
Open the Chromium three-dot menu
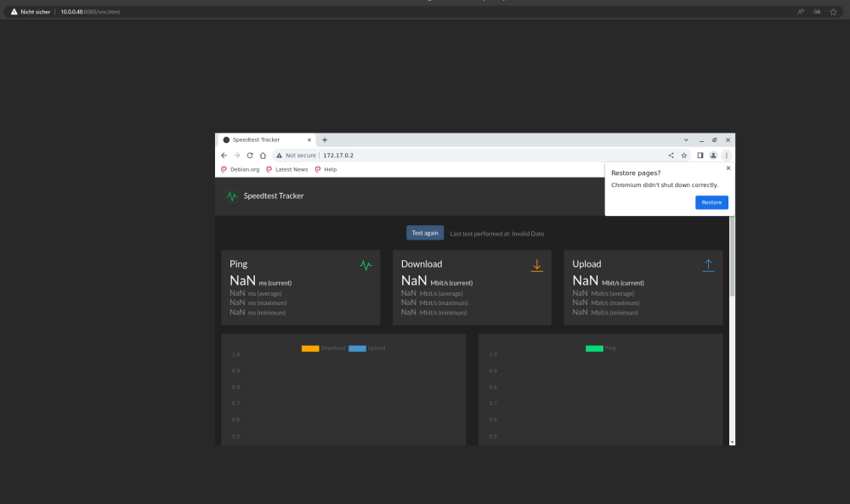727,156
